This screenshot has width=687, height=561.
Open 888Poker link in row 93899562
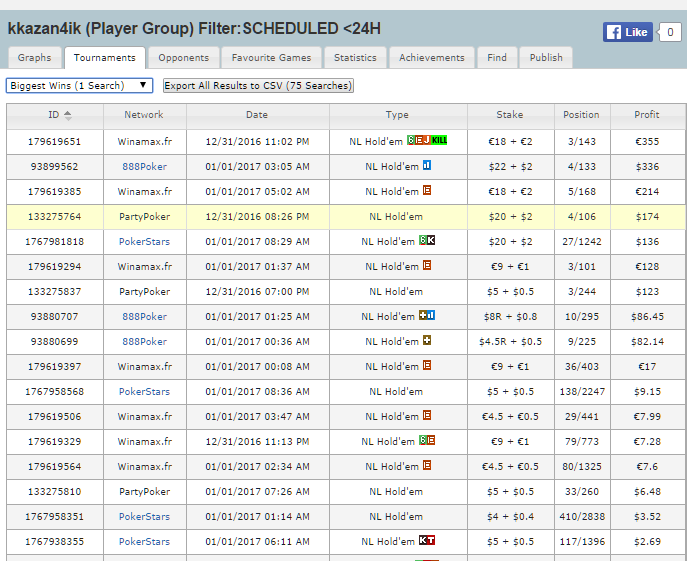(145, 167)
